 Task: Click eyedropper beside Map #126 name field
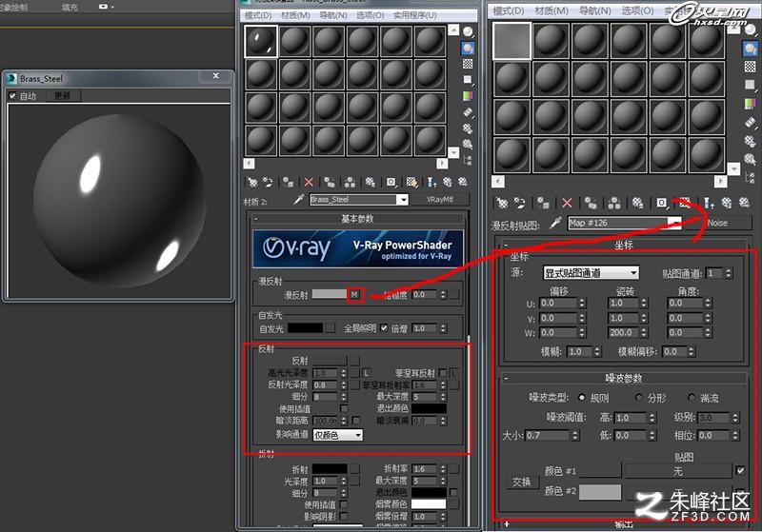pyautogui.click(x=555, y=223)
